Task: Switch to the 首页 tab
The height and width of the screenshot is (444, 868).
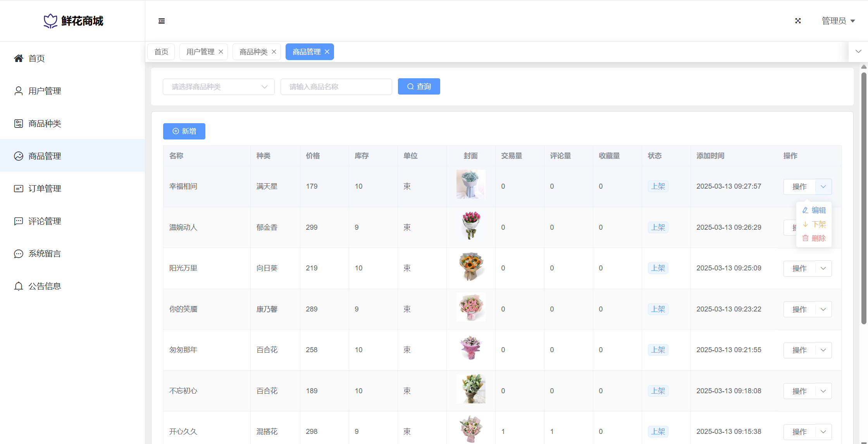Action: [161, 52]
